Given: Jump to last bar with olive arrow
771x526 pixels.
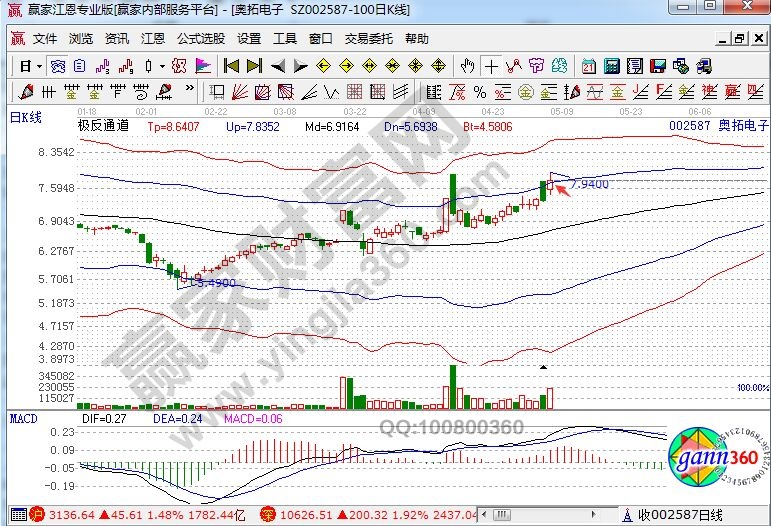Looking at the screenshot, I should tap(254, 66).
